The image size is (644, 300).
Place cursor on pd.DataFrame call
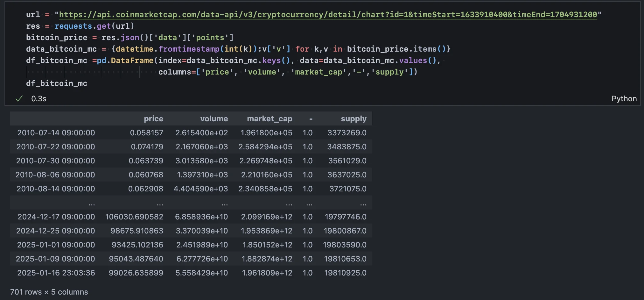125,61
